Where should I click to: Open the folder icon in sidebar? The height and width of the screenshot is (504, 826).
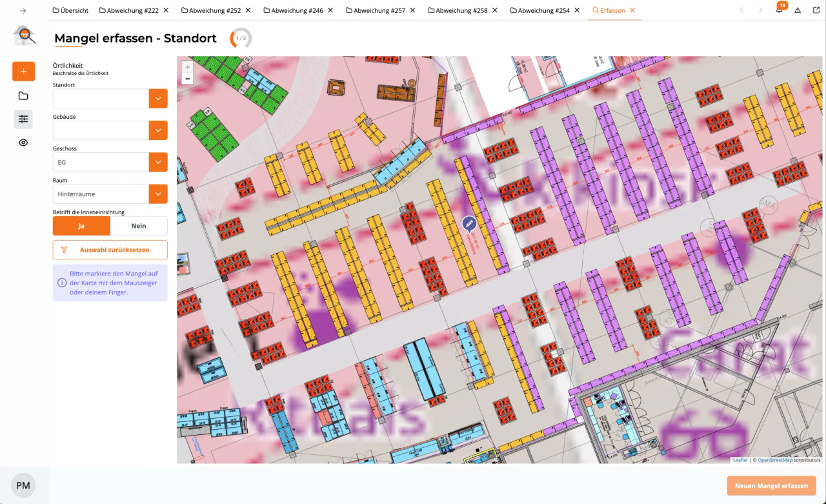(23, 96)
